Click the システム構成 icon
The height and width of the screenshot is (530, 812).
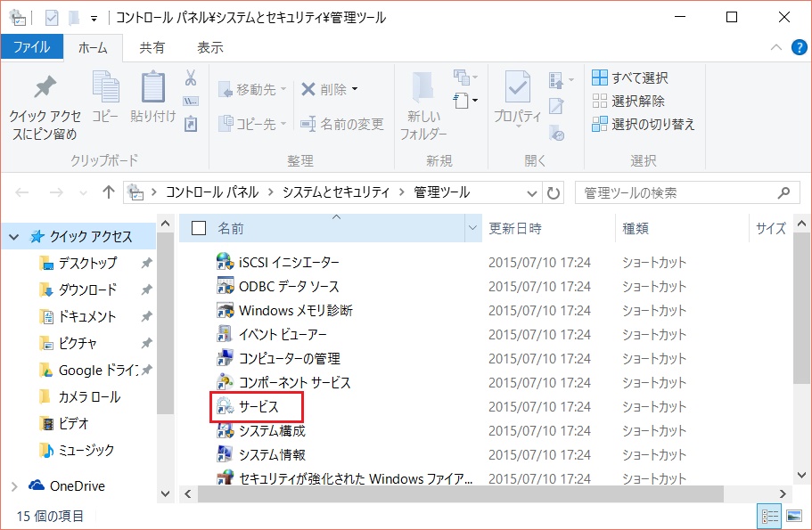pyautogui.click(x=226, y=430)
